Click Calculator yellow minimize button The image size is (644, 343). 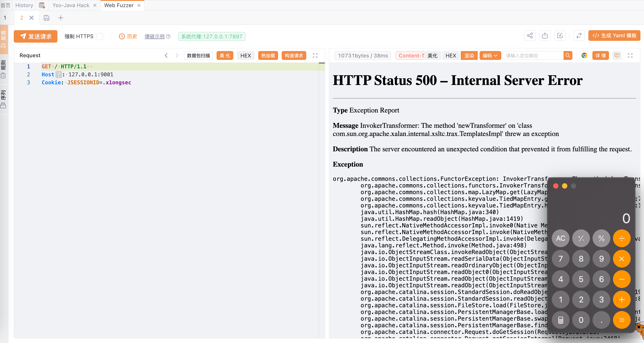tap(564, 186)
